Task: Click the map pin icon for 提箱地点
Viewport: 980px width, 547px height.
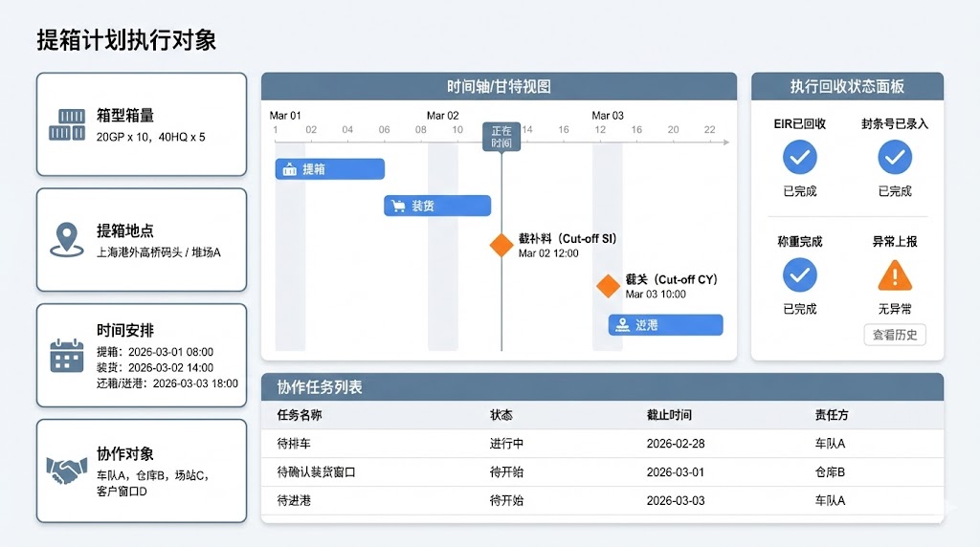Action: (x=67, y=240)
